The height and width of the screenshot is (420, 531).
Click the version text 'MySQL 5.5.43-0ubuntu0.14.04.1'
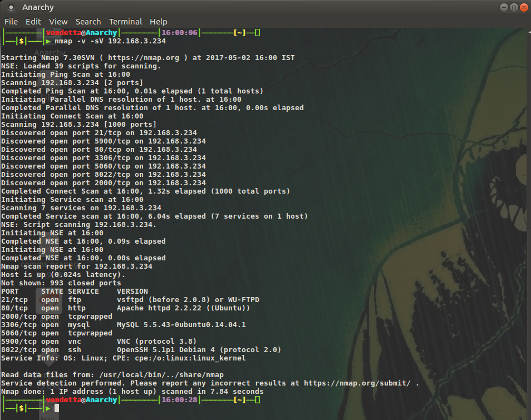181,325
